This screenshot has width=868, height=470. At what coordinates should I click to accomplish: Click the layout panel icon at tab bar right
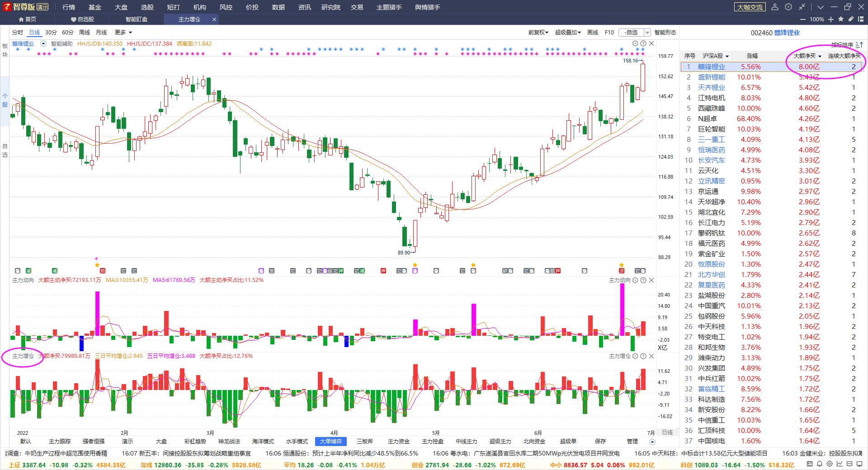click(861, 19)
